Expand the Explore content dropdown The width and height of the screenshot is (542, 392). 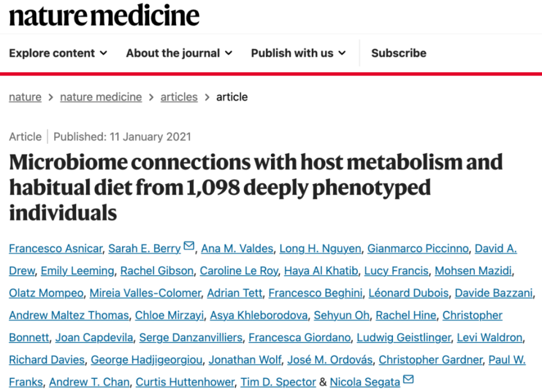[58, 53]
